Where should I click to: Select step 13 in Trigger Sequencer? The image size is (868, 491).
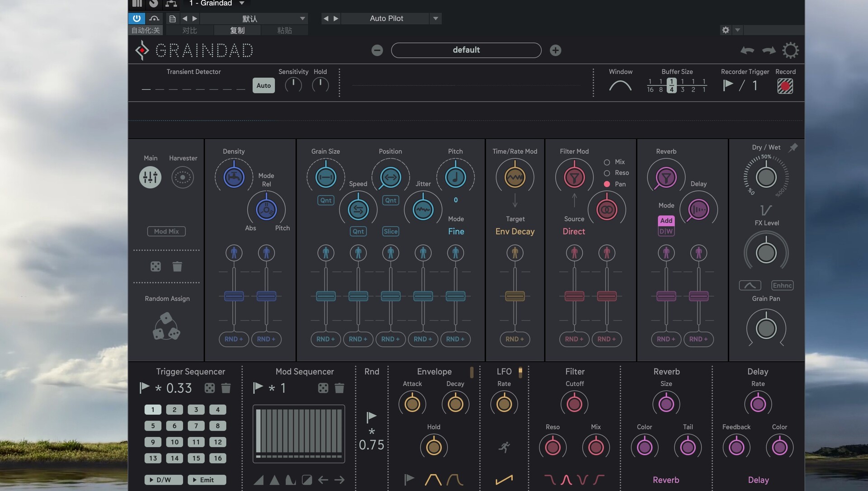152,458
